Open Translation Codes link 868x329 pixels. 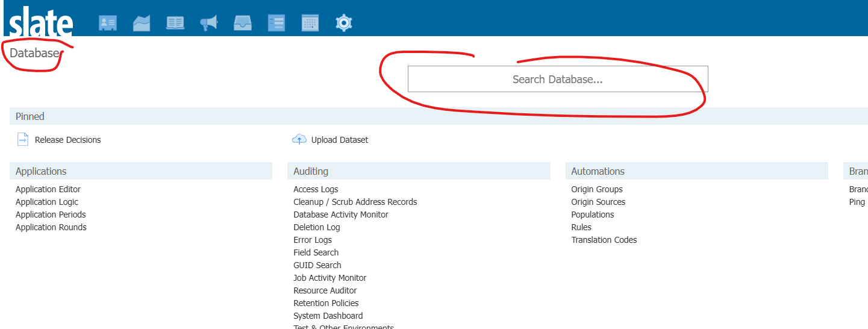604,240
